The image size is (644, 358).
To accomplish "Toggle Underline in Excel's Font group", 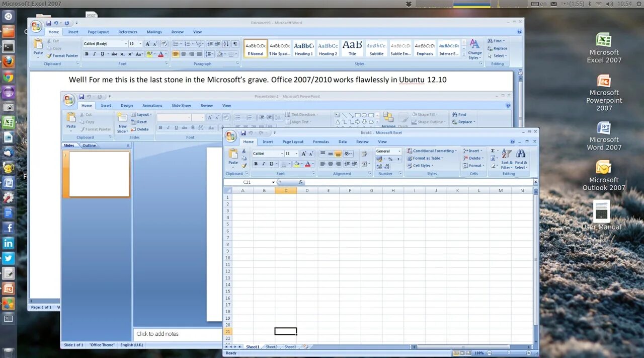I will point(271,164).
